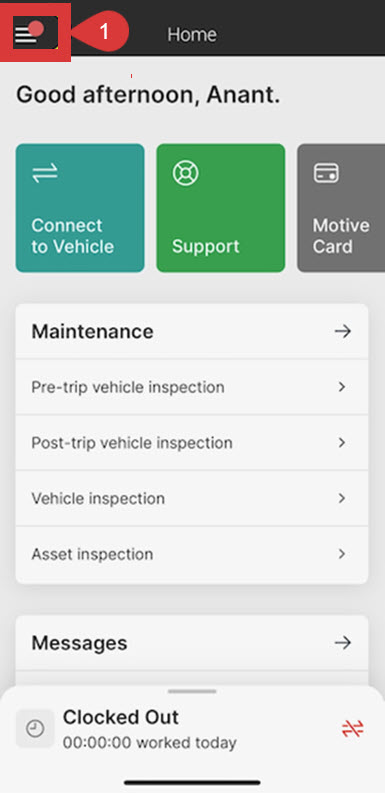Open Maintenance section with arrow

pyautogui.click(x=343, y=332)
